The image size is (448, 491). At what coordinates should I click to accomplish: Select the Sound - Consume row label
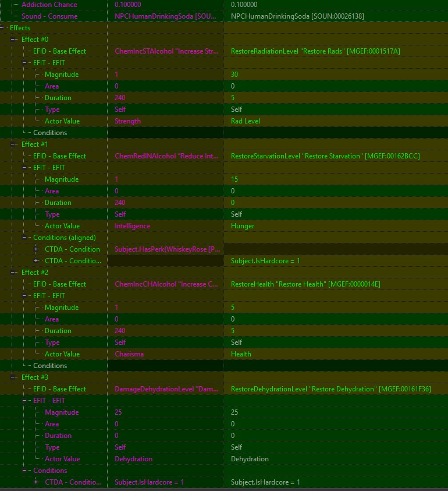tap(49, 16)
